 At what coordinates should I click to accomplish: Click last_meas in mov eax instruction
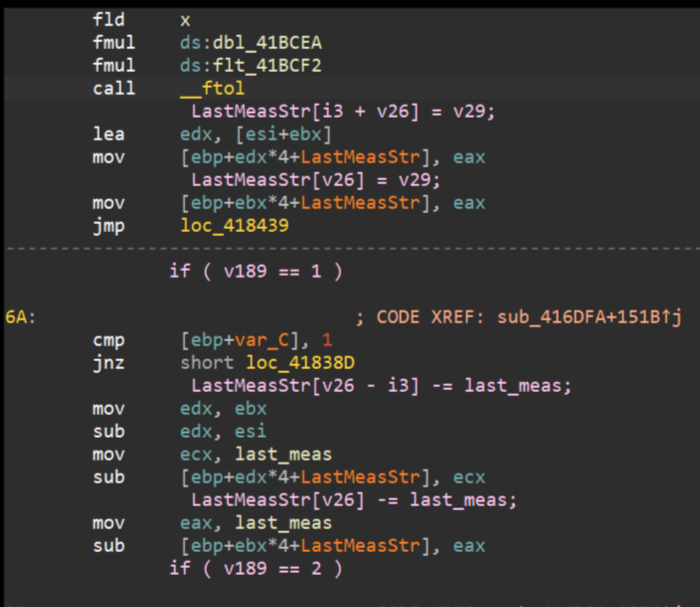[283, 524]
